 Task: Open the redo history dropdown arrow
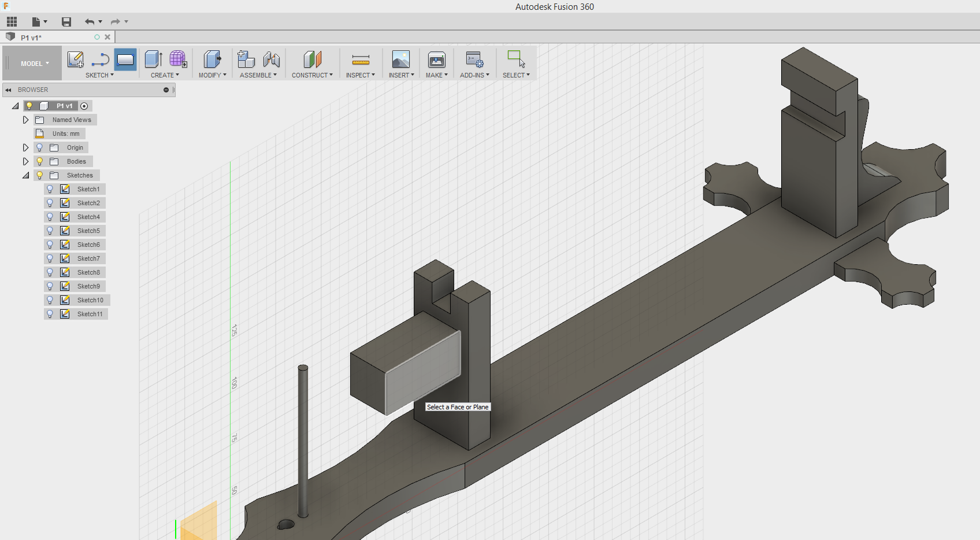126,22
